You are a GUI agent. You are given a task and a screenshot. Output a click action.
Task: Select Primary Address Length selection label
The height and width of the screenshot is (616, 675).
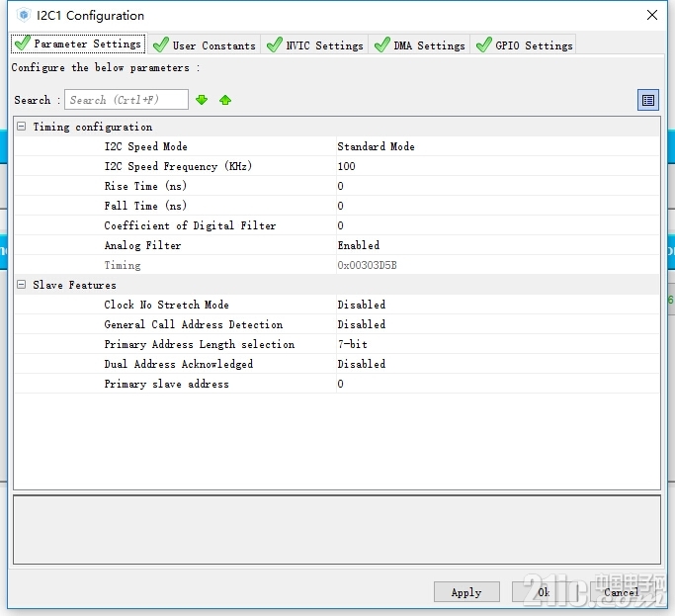200,345
